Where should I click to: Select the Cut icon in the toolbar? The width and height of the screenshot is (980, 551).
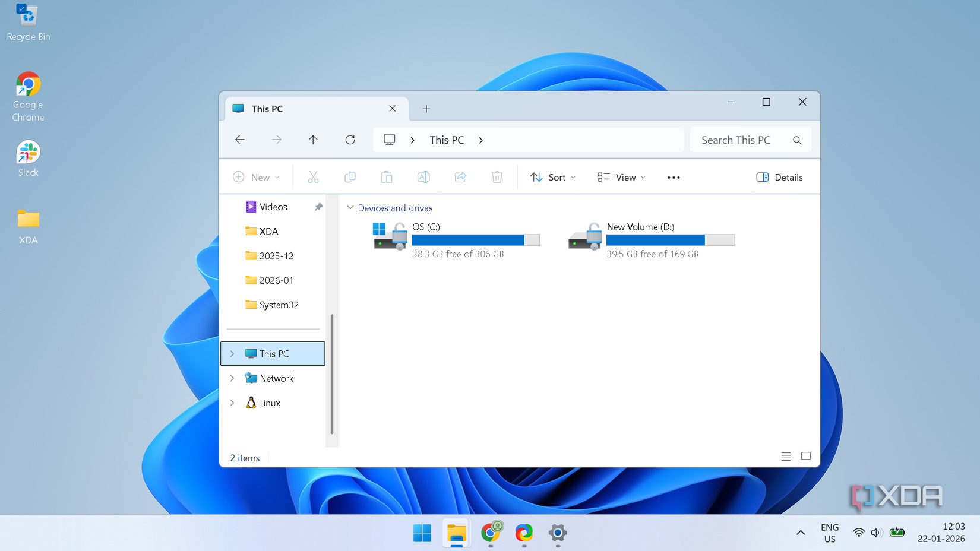(313, 176)
